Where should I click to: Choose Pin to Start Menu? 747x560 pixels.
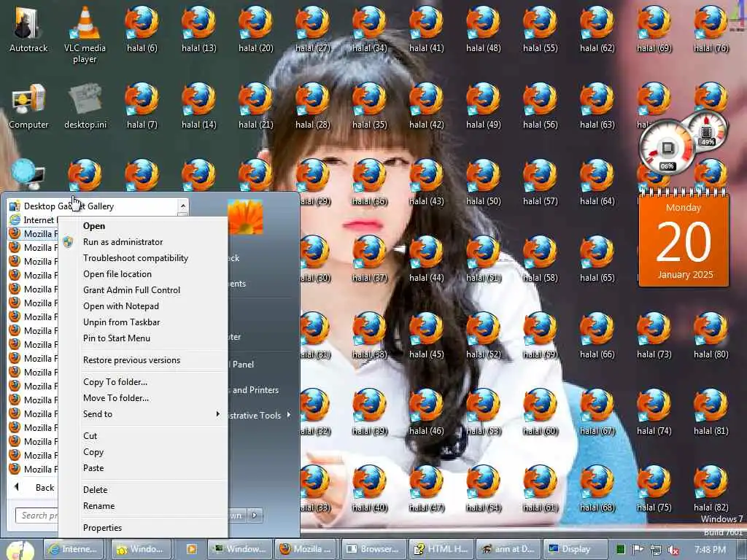point(116,338)
